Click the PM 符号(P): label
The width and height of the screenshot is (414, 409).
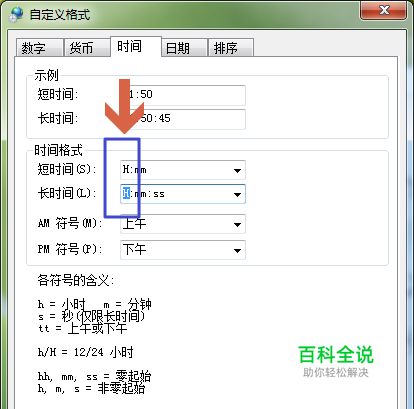click(70, 249)
